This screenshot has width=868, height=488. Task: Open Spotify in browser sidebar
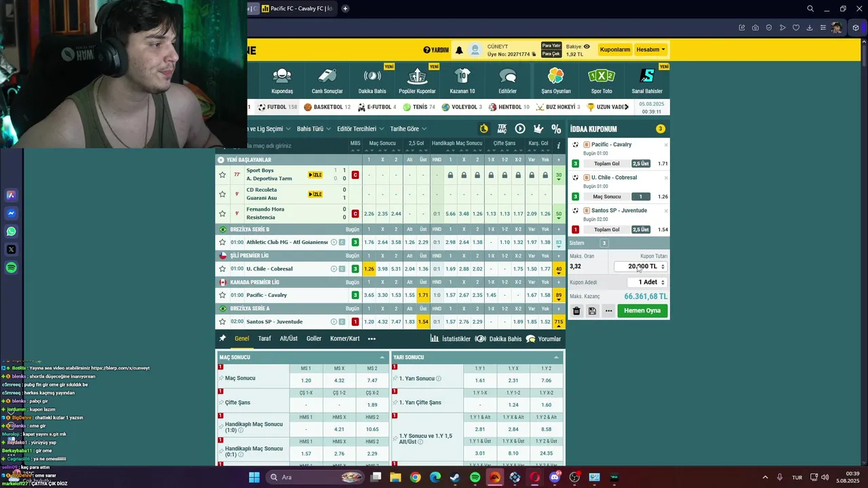[12, 268]
